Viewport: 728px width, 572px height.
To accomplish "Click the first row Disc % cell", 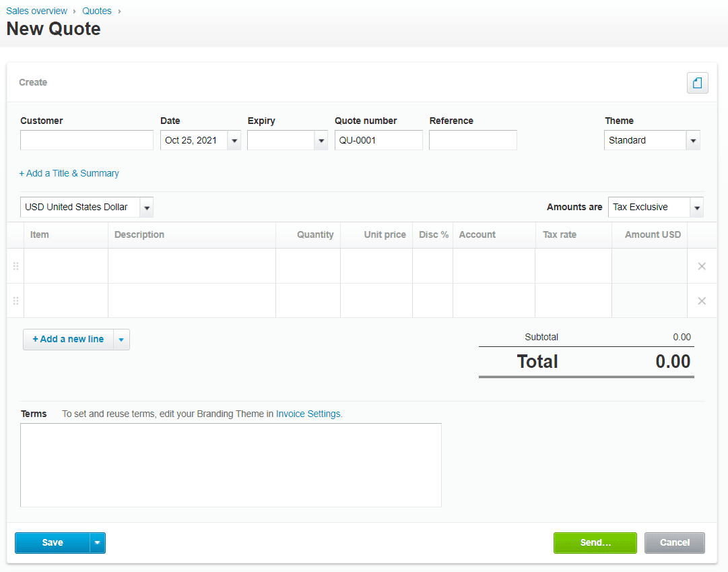I will 432,266.
